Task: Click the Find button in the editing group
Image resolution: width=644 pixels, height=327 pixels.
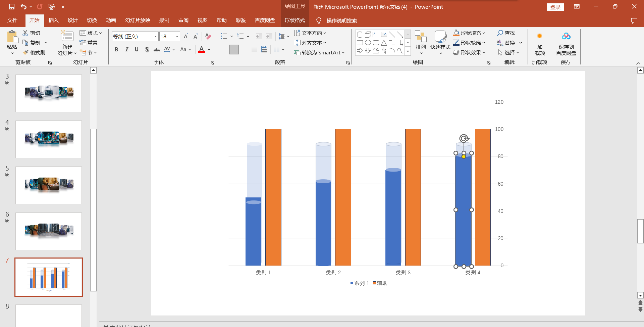Action: pyautogui.click(x=506, y=33)
